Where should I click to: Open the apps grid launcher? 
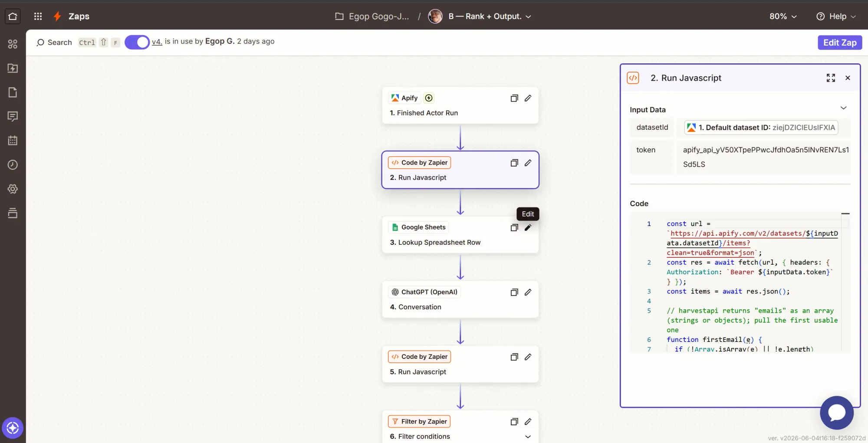tap(38, 16)
